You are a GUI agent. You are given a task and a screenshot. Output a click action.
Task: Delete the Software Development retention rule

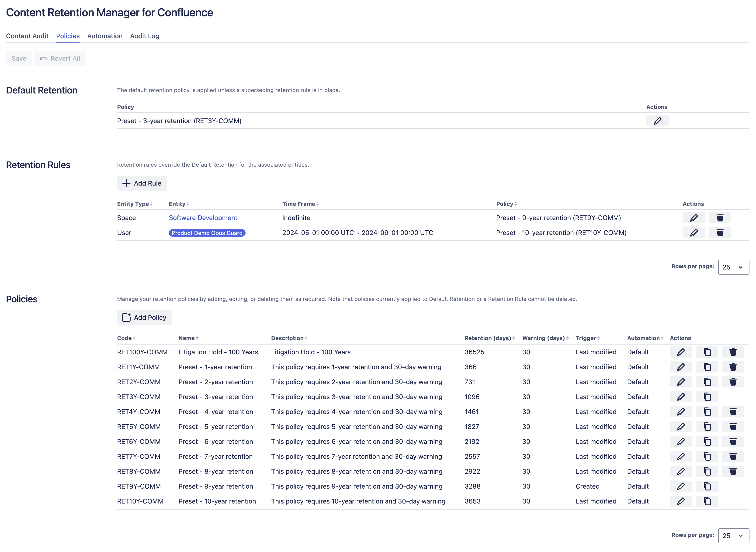coord(720,218)
